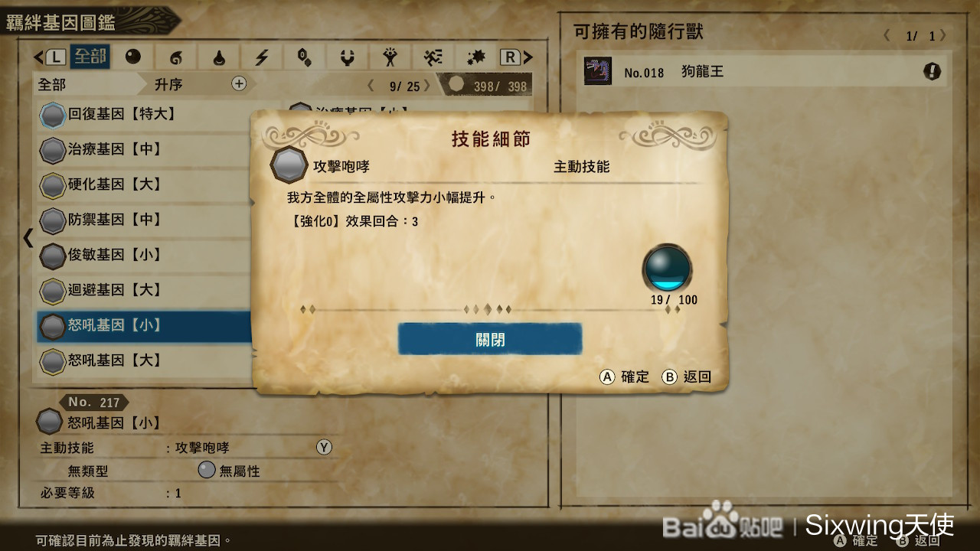Select 狗龍王 No.018 monster entry

(763, 72)
